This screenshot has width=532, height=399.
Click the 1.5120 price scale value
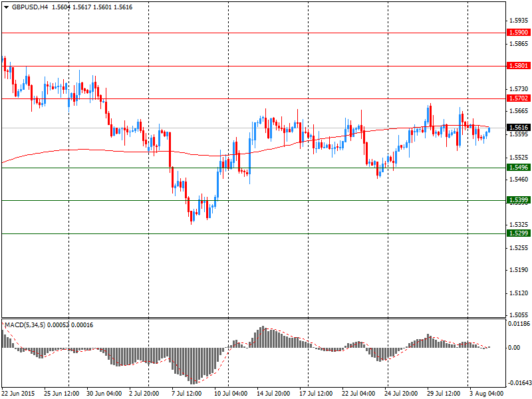(519, 293)
